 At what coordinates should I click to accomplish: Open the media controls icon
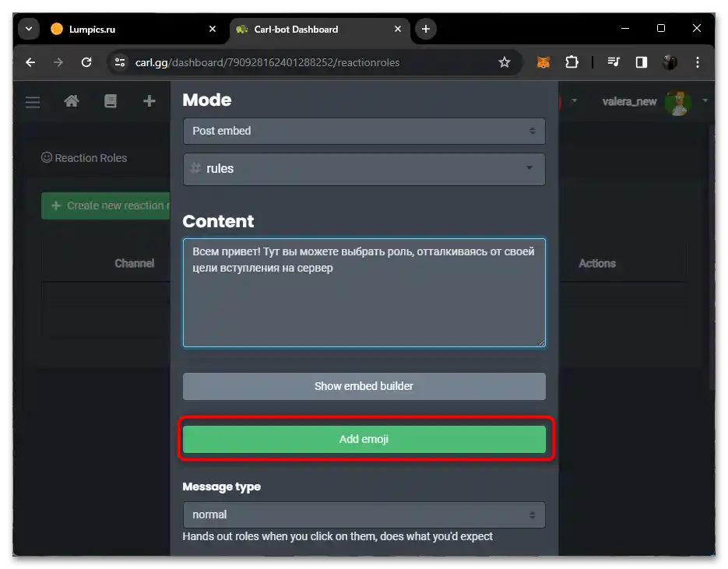click(614, 62)
